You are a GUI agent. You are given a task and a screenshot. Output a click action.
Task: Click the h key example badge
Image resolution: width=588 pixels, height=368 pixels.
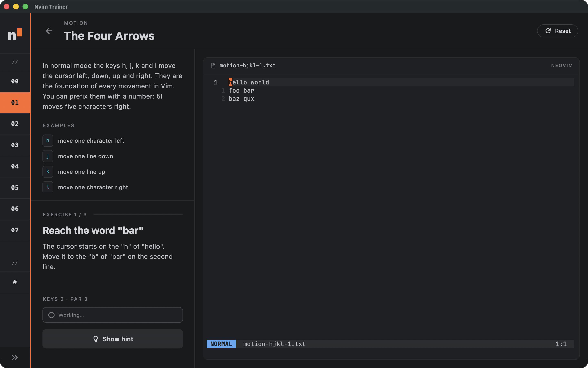pos(48,141)
